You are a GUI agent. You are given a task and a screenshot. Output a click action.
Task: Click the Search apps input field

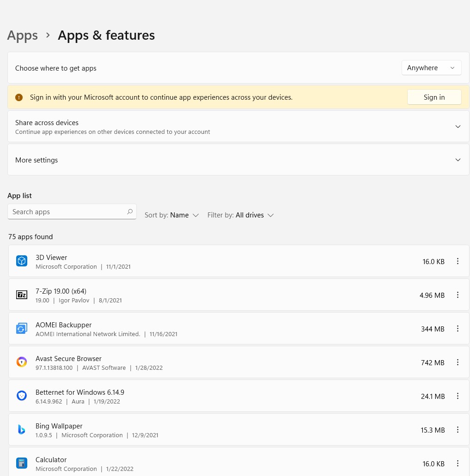click(x=67, y=212)
